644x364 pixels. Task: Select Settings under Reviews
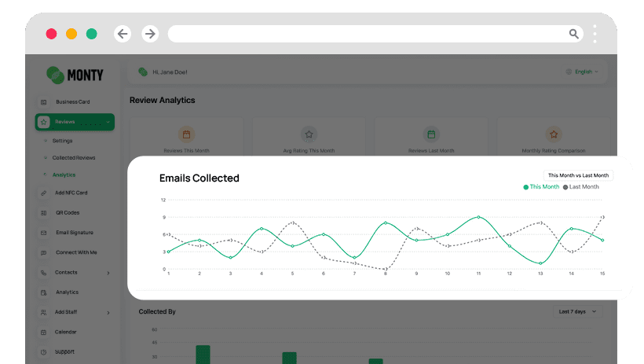coord(62,141)
